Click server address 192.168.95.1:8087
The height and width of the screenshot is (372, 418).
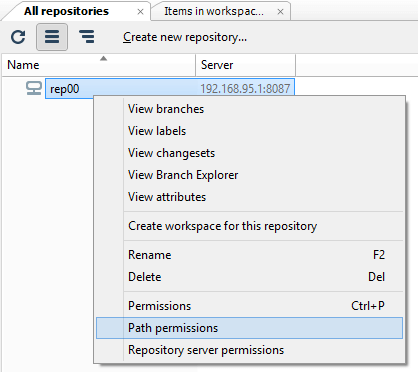click(245, 89)
